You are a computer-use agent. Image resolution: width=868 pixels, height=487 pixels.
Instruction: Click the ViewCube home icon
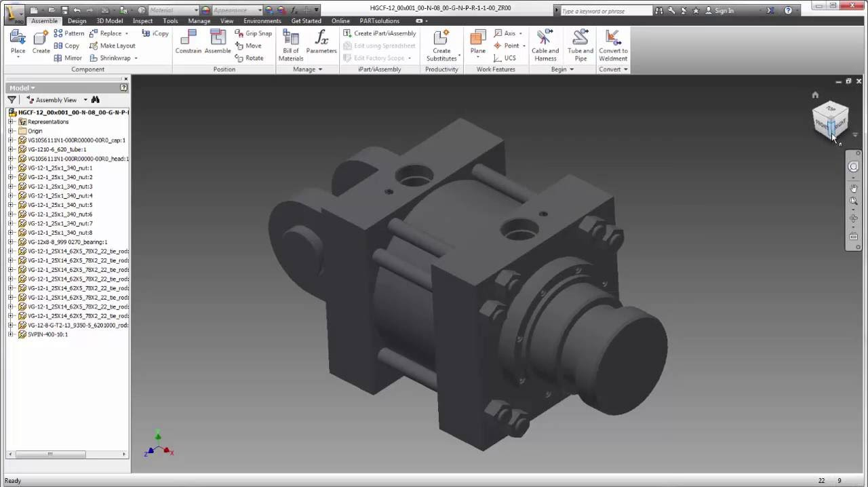pyautogui.click(x=815, y=94)
